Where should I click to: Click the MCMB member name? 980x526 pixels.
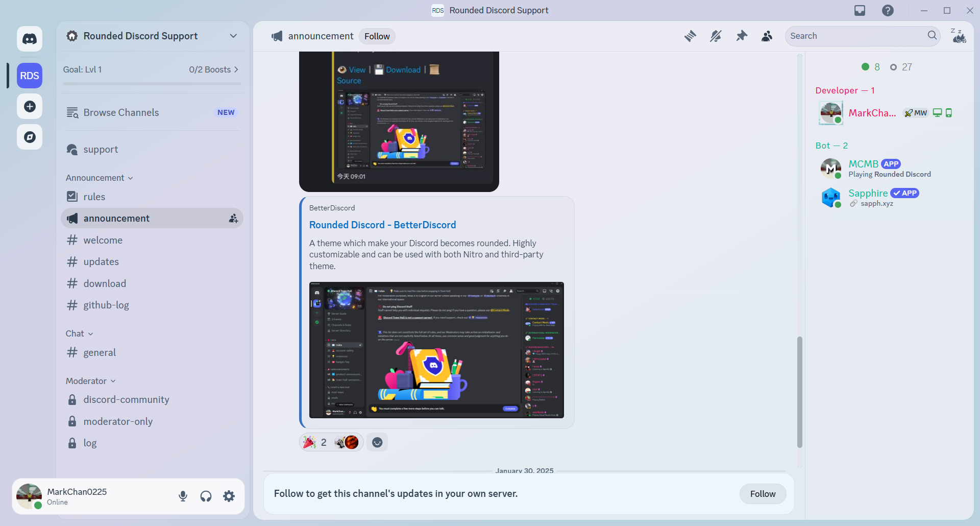[863, 164]
